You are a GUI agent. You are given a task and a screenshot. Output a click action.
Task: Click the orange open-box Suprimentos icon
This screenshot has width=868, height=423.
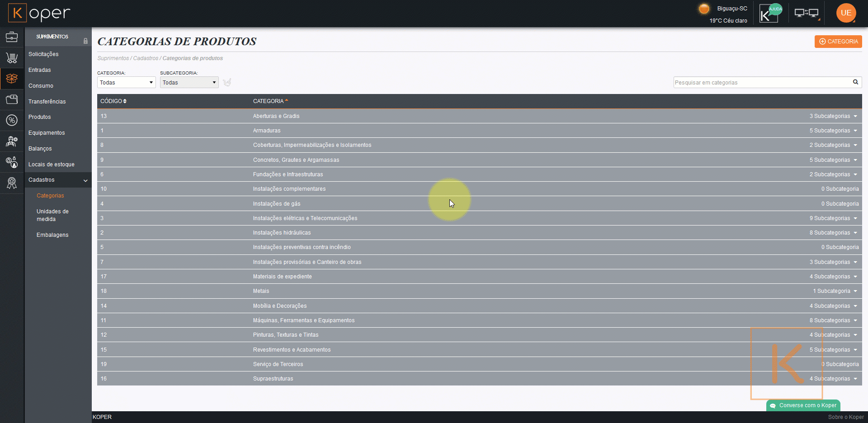point(12,79)
